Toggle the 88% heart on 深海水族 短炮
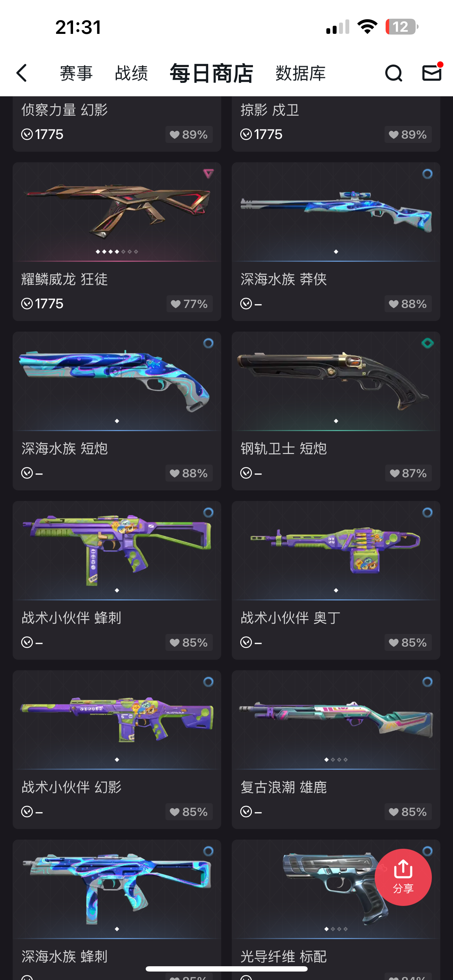 coord(189,473)
